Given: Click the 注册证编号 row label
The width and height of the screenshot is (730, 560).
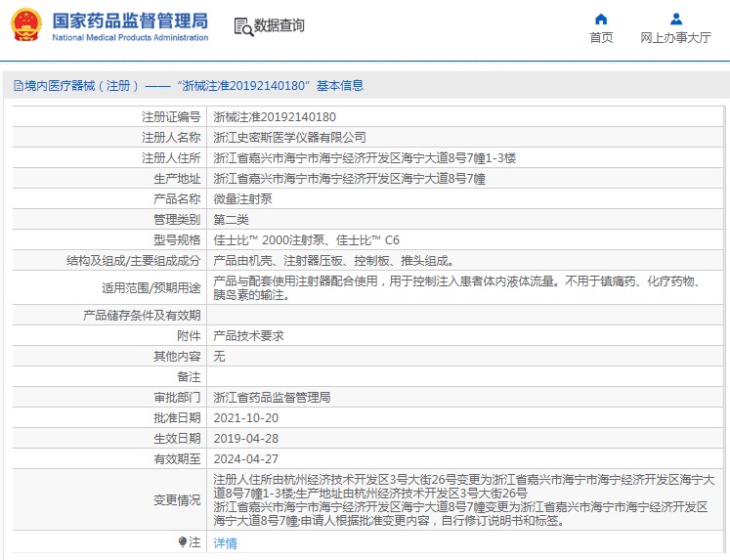Looking at the screenshot, I should pyautogui.click(x=171, y=117).
